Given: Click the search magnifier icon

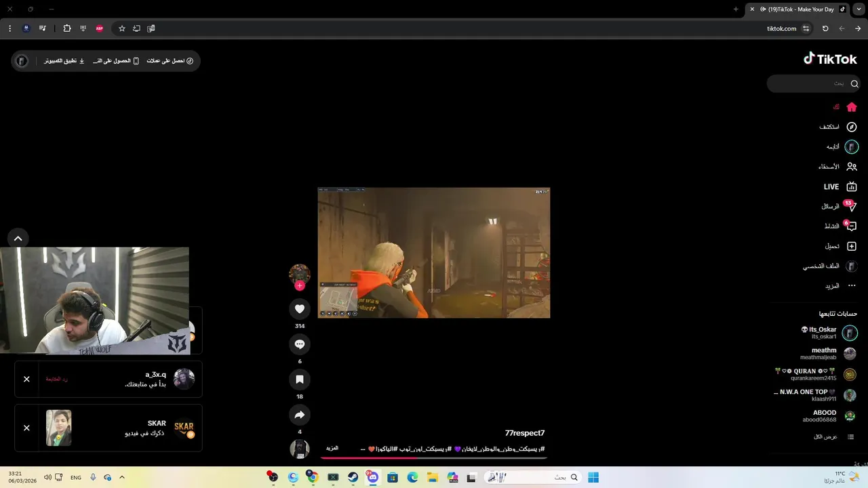Looking at the screenshot, I should [854, 83].
